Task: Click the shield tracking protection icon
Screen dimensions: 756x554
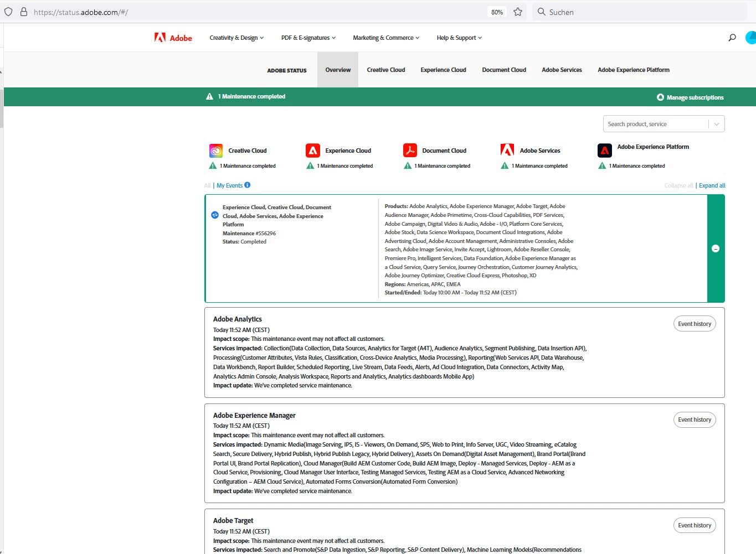Action: coord(8,12)
